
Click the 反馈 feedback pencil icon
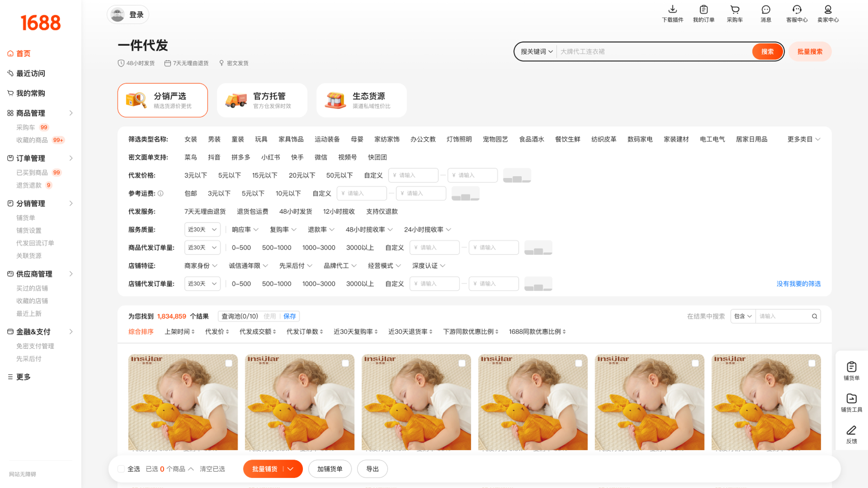852,430
